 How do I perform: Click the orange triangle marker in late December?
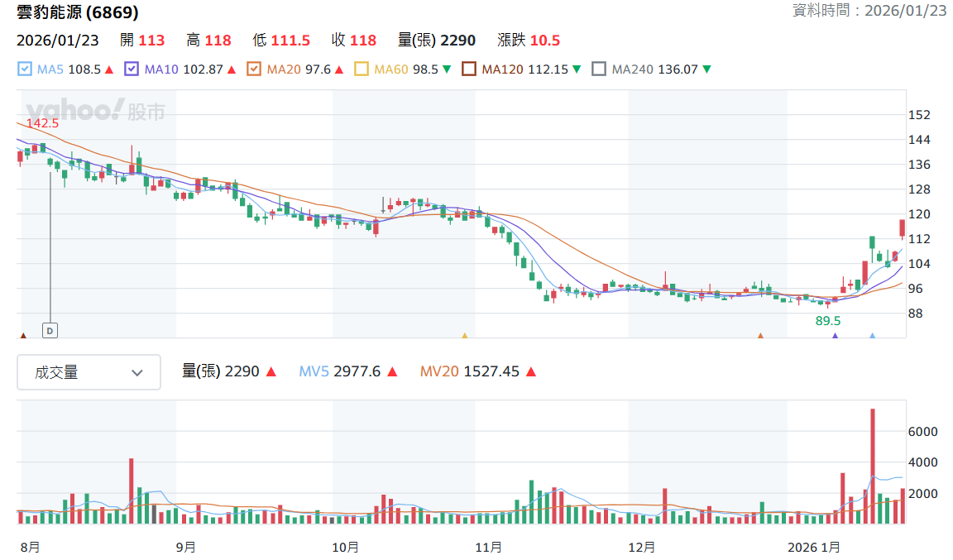click(x=760, y=335)
